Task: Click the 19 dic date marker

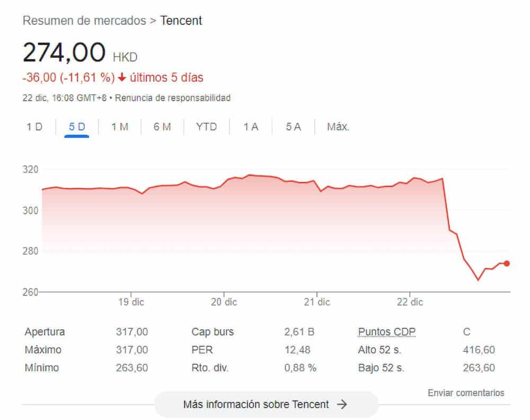Action: coord(131,302)
